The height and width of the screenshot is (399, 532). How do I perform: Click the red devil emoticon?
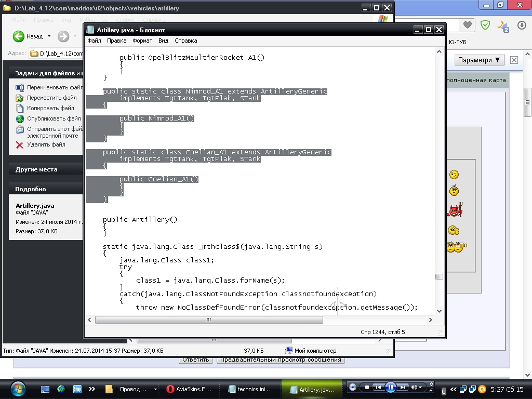click(455, 211)
